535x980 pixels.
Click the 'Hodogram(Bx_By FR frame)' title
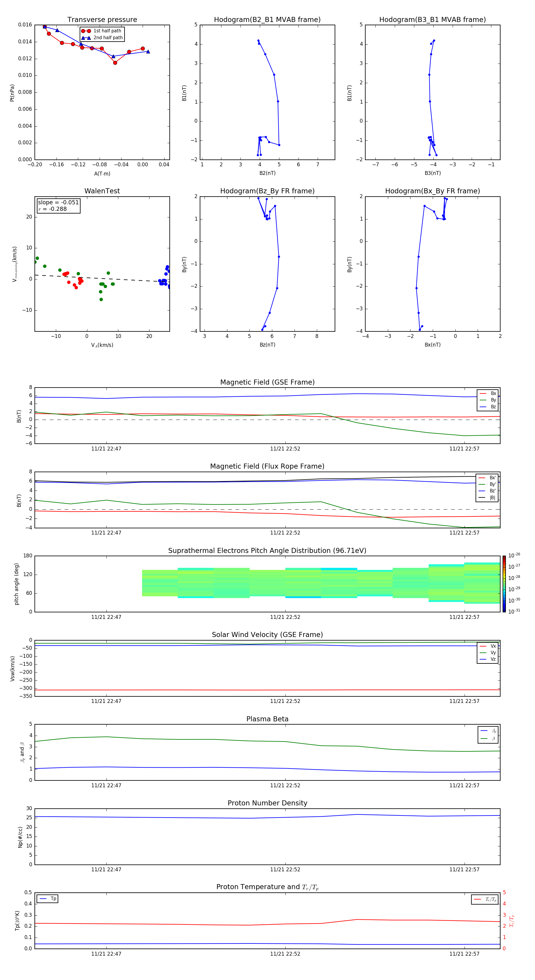click(432, 191)
